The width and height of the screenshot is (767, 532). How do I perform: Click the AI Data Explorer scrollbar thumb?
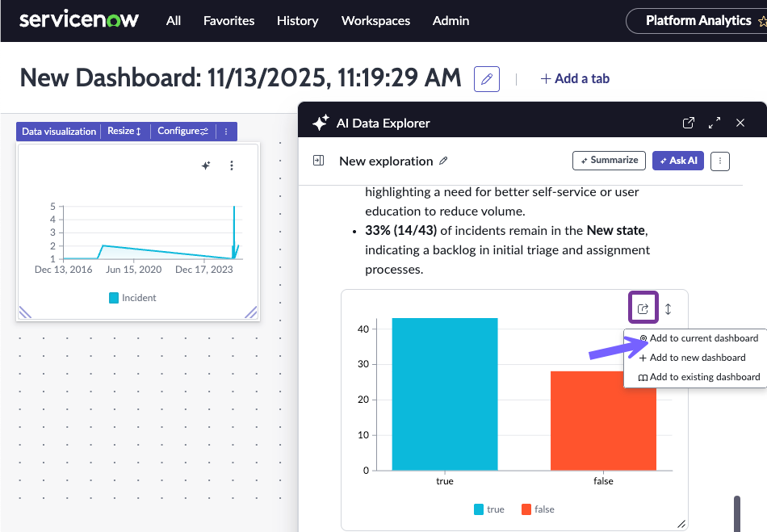click(737, 513)
